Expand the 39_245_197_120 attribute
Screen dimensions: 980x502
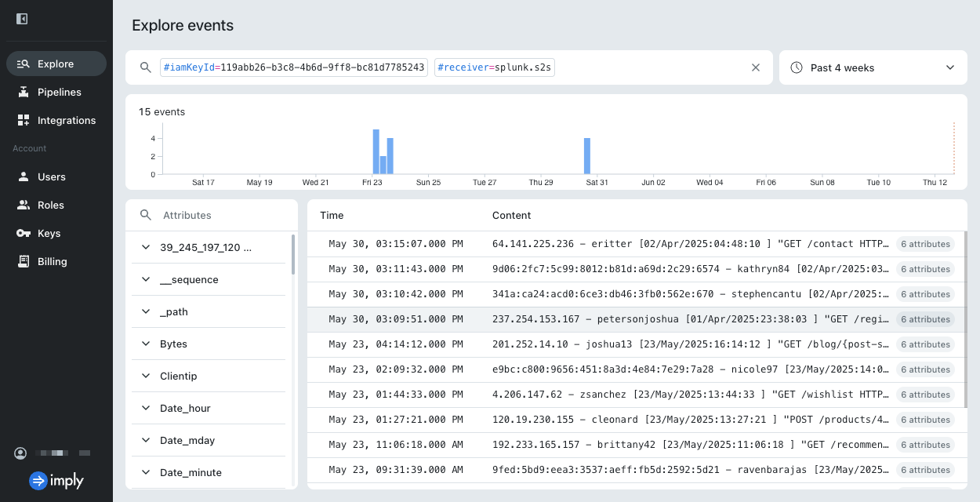tap(209, 247)
